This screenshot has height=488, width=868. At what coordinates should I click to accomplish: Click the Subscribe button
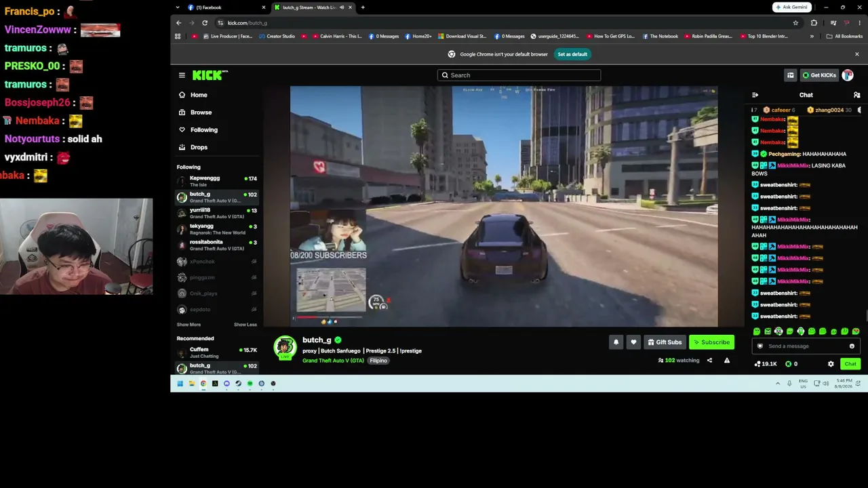(711, 342)
